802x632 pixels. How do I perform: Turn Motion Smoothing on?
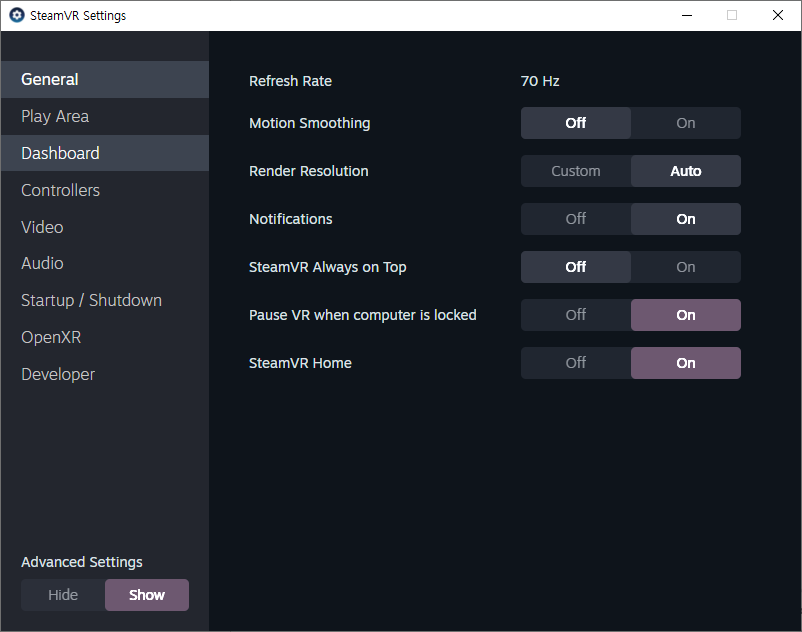[x=685, y=123]
